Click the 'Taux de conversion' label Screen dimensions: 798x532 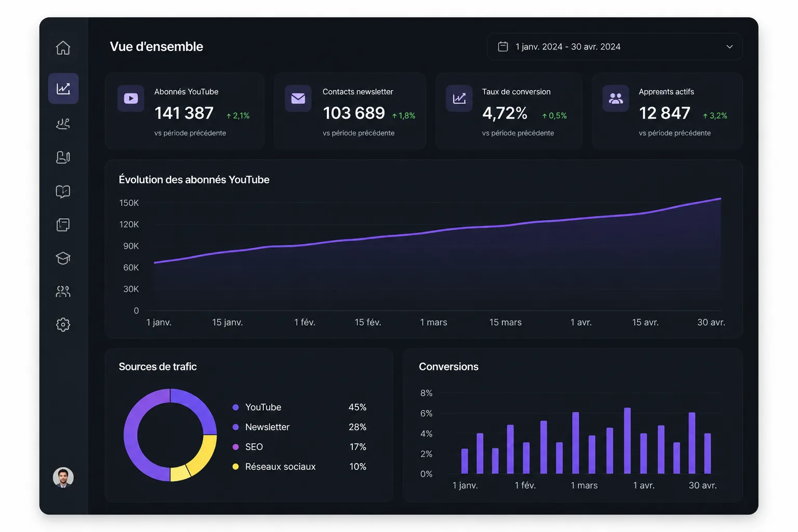(516, 91)
